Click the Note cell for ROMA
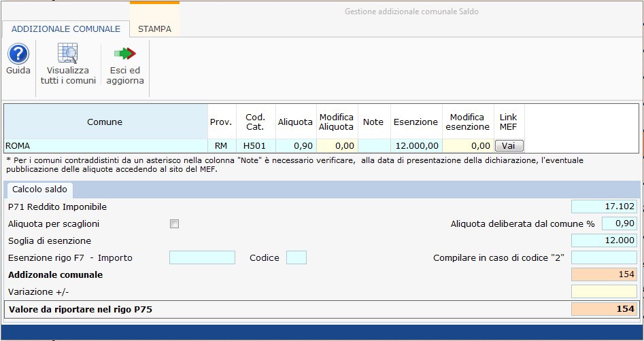 click(373, 145)
